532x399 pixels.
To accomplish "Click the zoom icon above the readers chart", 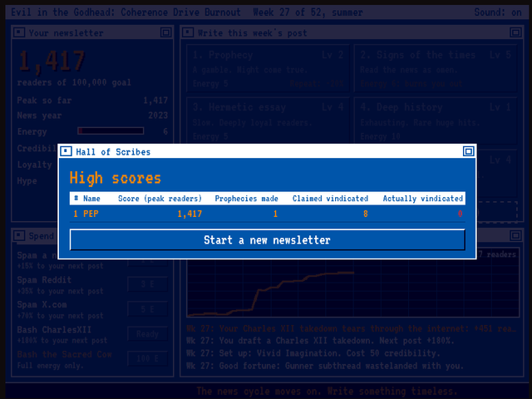I will coord(515,235).
